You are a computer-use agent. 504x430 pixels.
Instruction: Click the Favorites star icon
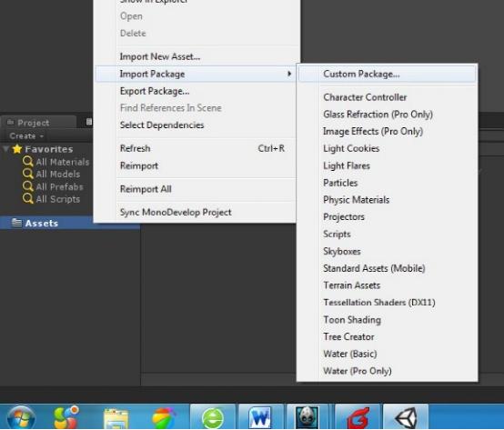(17, 149)
